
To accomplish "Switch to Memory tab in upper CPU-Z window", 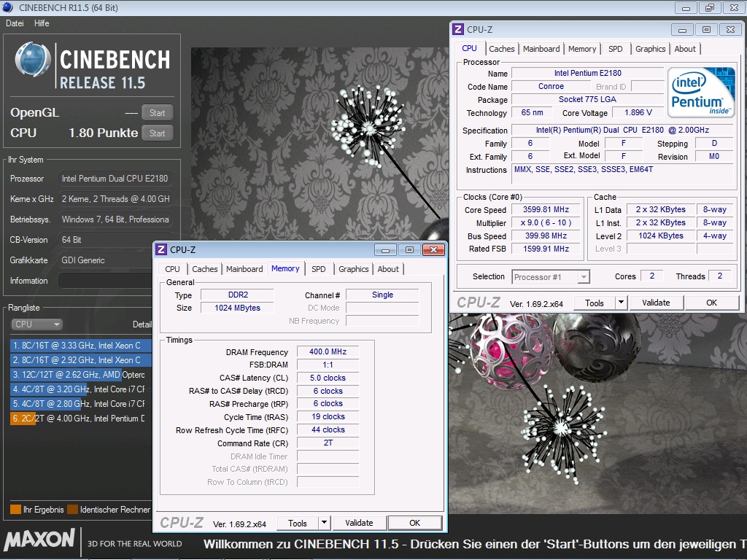I will (x=582, y=49).
